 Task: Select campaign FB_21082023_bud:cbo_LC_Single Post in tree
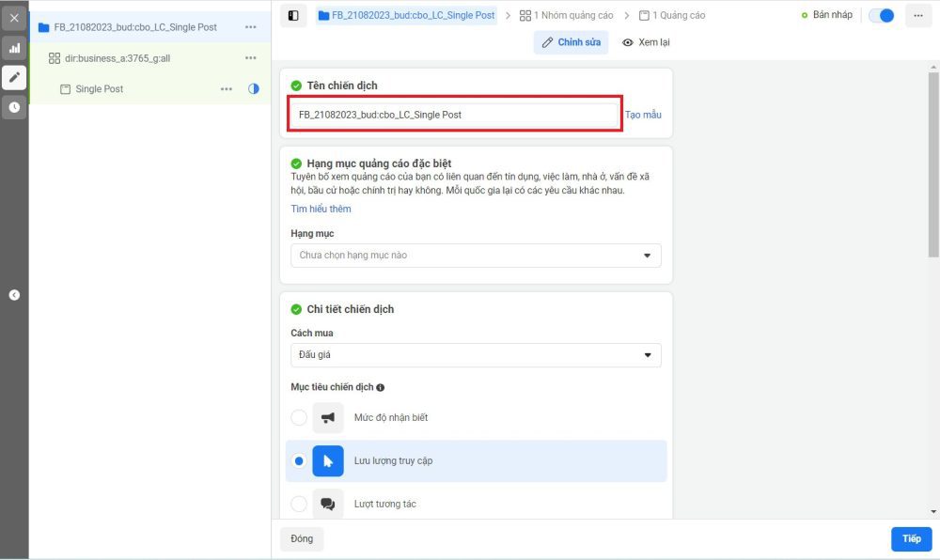click(x=135, y=27)
